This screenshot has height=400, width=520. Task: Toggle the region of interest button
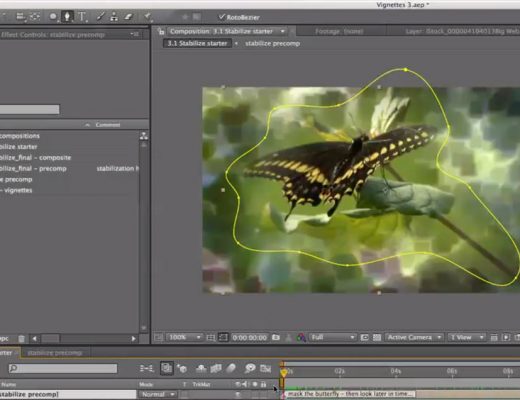[x=364, y=338]
